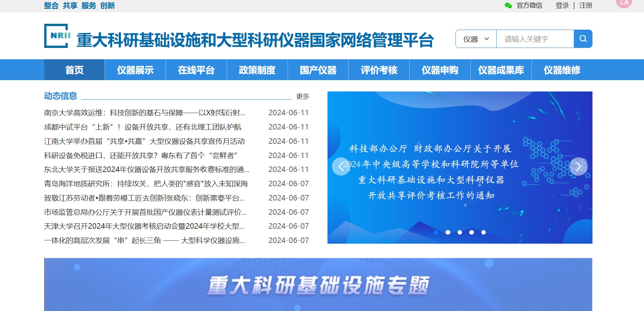Click 更多 beside 动态信息
The height and width of the screenshot is (311, 644).
303,96
